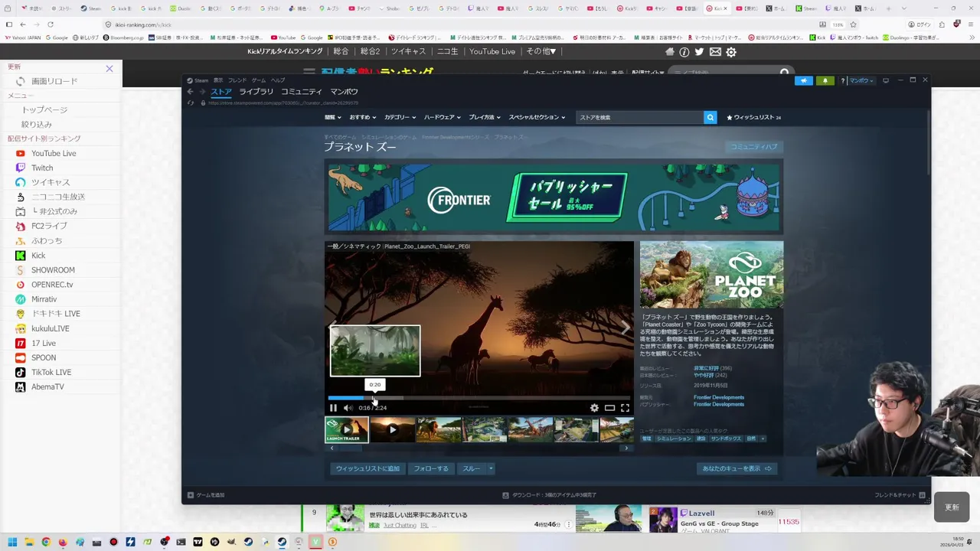Screen dimensions: 980x551
Task: Click the mail envelope icon in site header
Action: click(715, 52)
